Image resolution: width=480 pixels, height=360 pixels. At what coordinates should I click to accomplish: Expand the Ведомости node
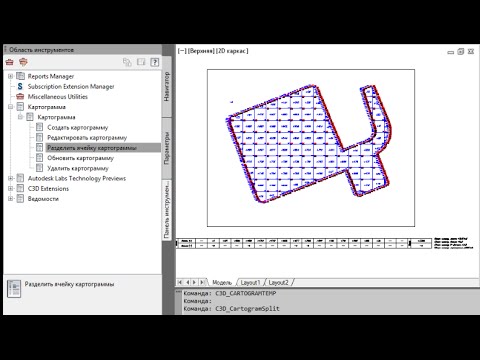[10, 199]
